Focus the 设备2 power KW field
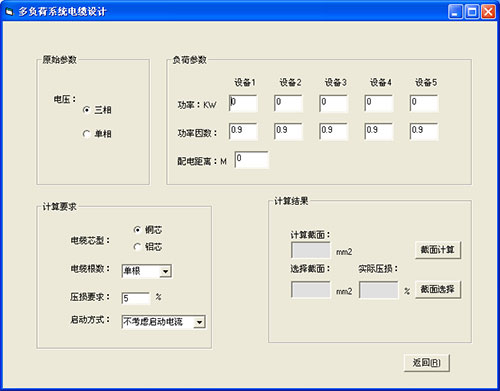Viewport: 500px width, 391px height. [288, 103]
